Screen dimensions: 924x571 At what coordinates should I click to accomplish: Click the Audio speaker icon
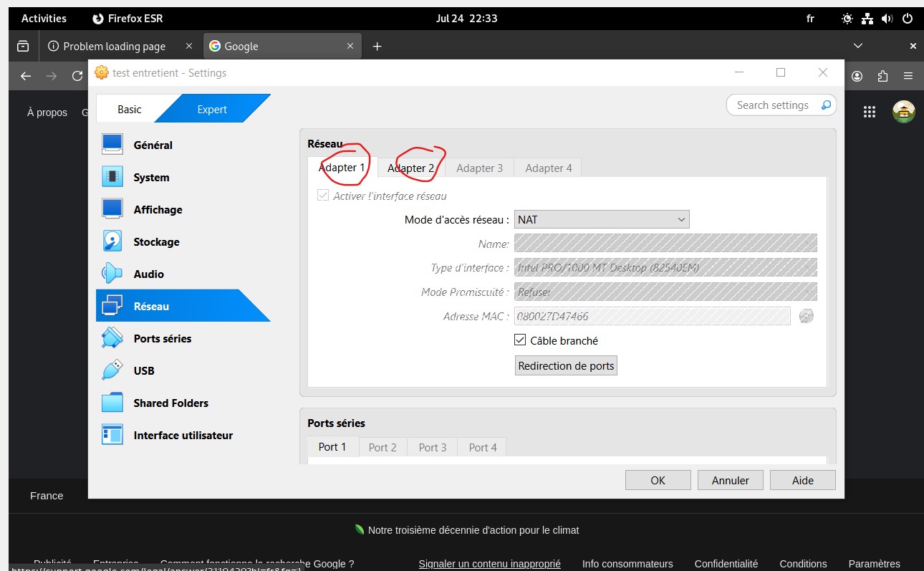pyautogui.click(x=112, y=274)
